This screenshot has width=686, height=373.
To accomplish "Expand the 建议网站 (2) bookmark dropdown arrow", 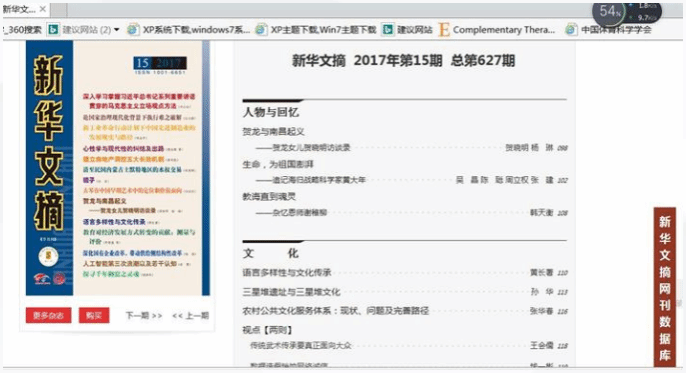I will click(x=117, y=30).
